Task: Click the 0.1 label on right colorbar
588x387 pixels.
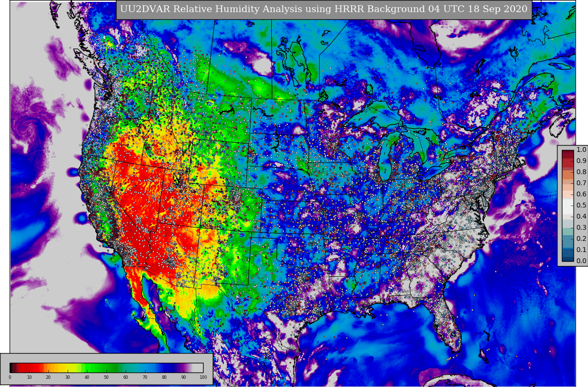Action: [x=581, y=250]
